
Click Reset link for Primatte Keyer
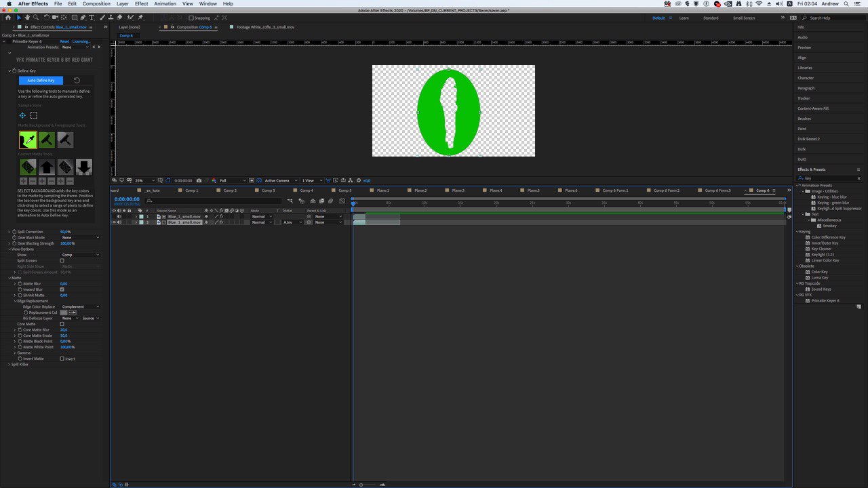point(64,41)
